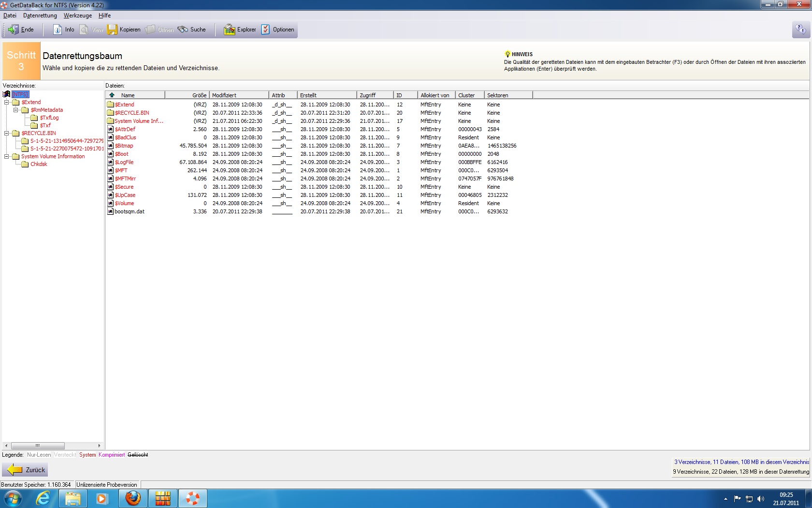This screenshot has height=508, width=812.
Task: Sort by Zugriff column header
Action: point(375,95)
